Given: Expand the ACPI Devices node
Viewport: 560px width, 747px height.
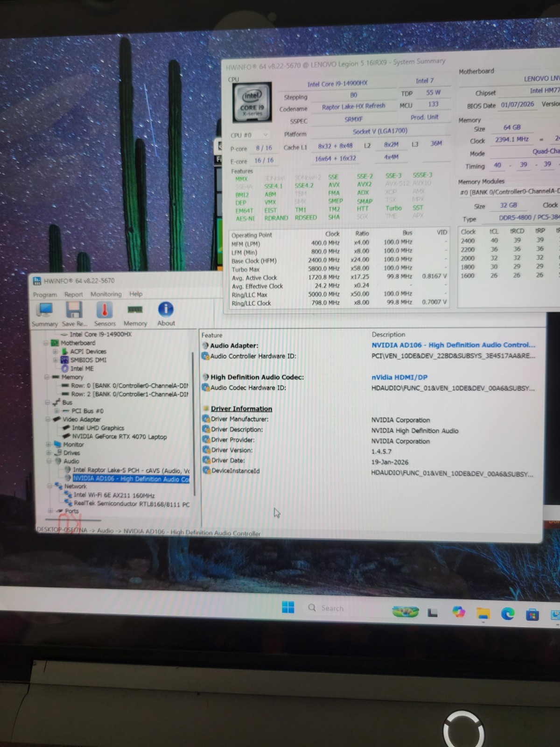Looking at the screenshot, I should (x=56, y=352).
